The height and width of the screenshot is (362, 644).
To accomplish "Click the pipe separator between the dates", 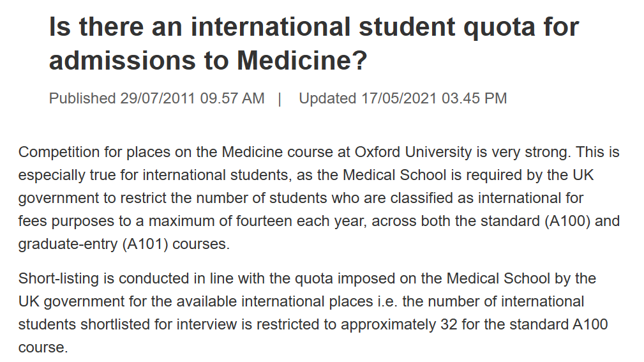I will coord(280,98).
